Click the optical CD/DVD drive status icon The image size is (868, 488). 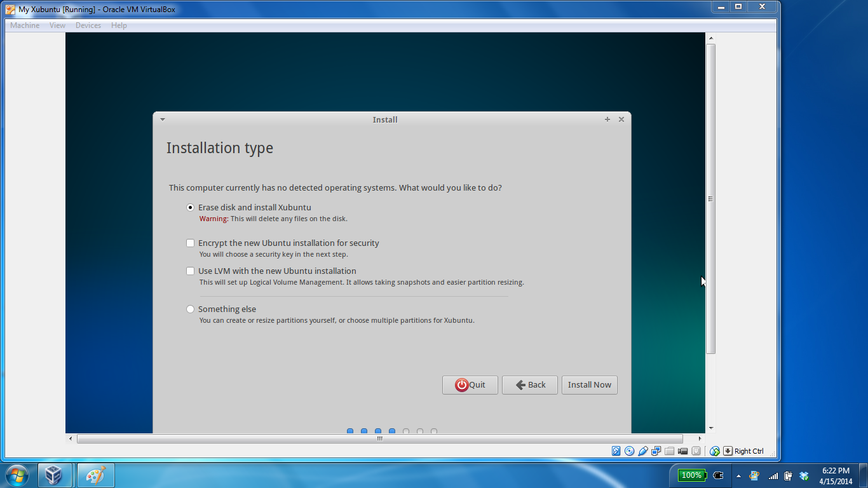pyautogui.click(x=629, y=451)
